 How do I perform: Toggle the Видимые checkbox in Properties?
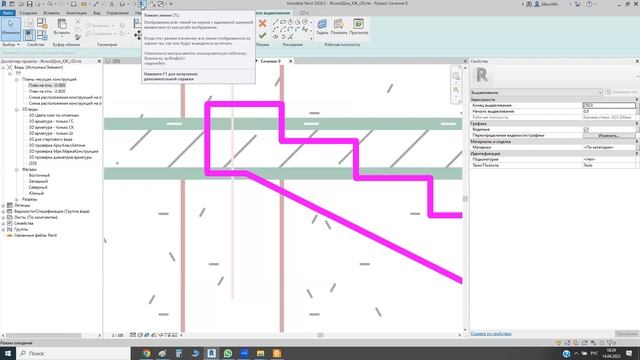point(586,129)
